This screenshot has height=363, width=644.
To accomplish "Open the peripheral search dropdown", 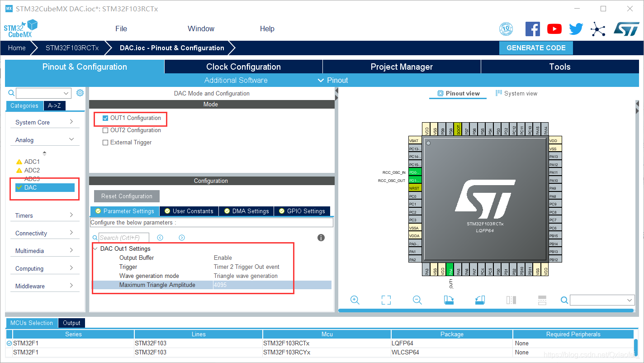I will pyautogui.click(x=66, y=93).
